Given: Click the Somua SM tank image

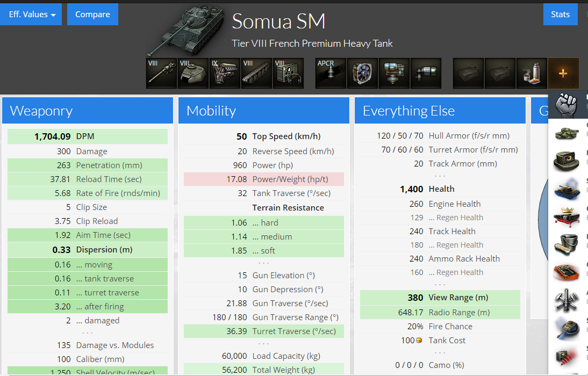Looking at the screenshot, I should pos(187,31).
